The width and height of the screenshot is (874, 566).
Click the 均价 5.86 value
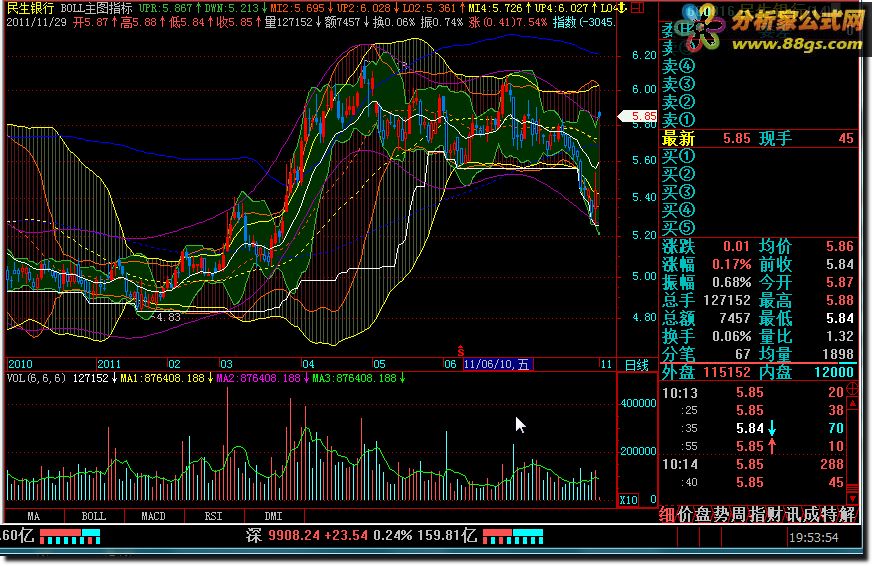[x=841, y=246]
